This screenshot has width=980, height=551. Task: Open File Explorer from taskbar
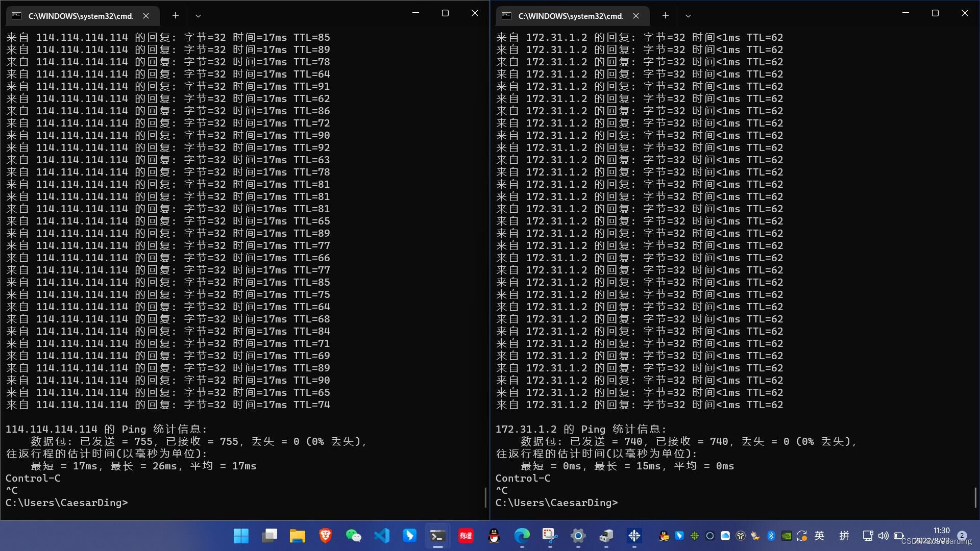pyautogui.click(x=297, y=536)
